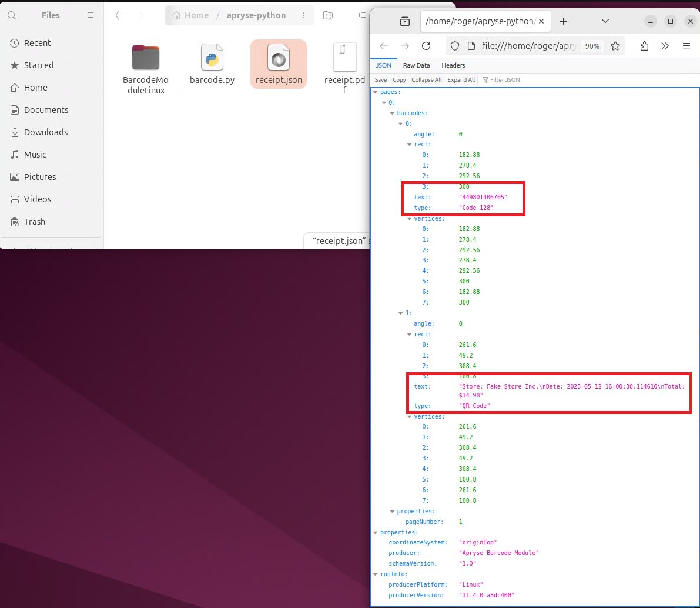The image size is (700, 608).
Task: Select the "Apryse Barcode Module" producer value
Action: (x=498, y=553)
